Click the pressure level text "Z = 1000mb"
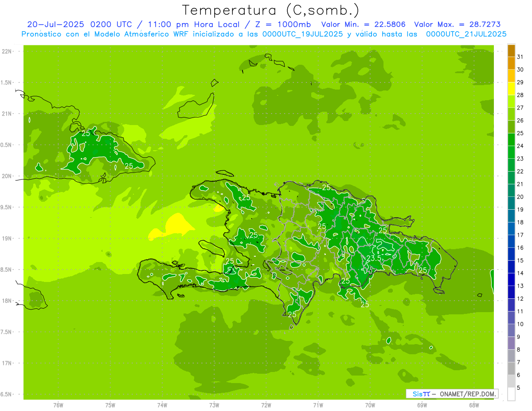Screen dimensions: 532x411 coord(282,24)
